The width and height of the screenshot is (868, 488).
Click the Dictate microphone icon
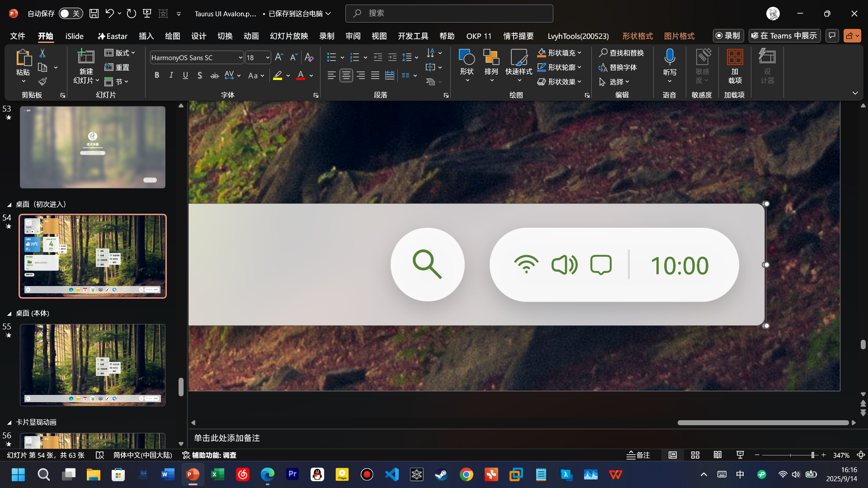pos(670,57)
